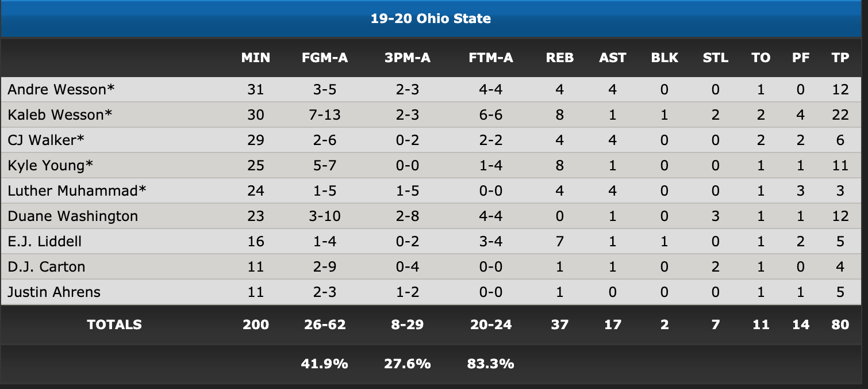Select the FGM-A column header
Image resolution: width=868 pixels, height=389 pixels.
(325, 58)
